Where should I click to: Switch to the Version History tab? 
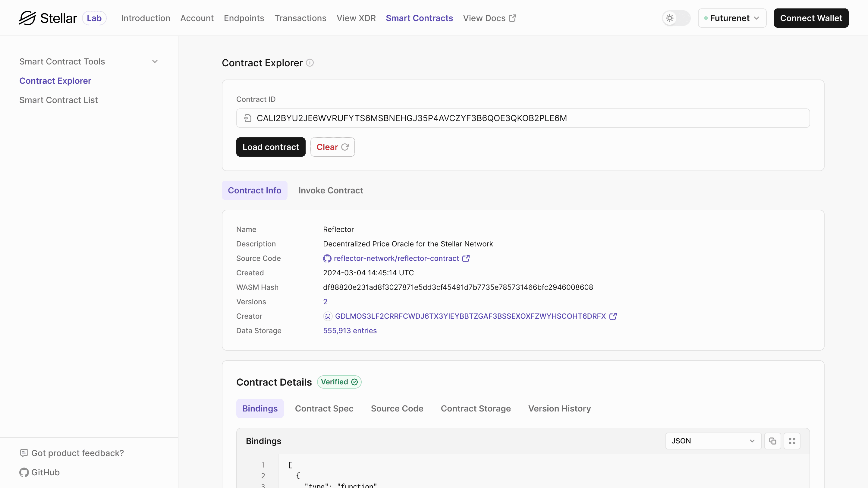coord(559,408)
